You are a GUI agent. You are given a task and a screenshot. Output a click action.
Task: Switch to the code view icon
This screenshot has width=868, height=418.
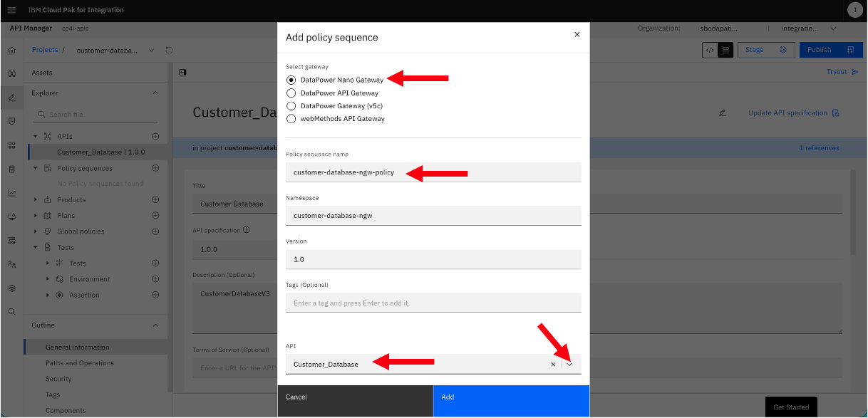click(709, 50)
